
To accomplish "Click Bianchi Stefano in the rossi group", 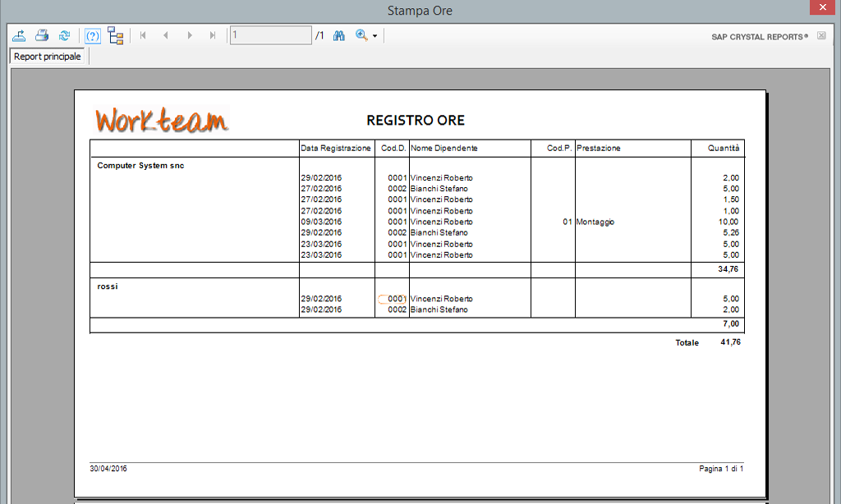I will [x=439, y=310].
